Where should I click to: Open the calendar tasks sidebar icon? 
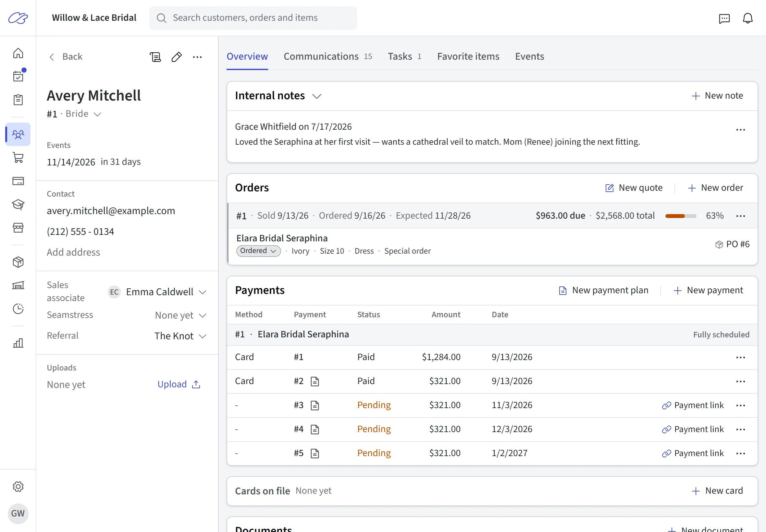click(x=18, y=76)
